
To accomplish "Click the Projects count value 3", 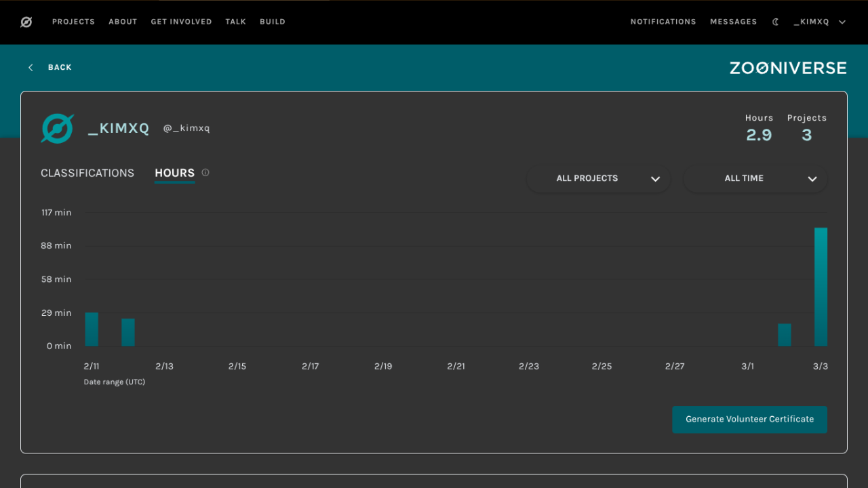I will (x=807, y=135).
